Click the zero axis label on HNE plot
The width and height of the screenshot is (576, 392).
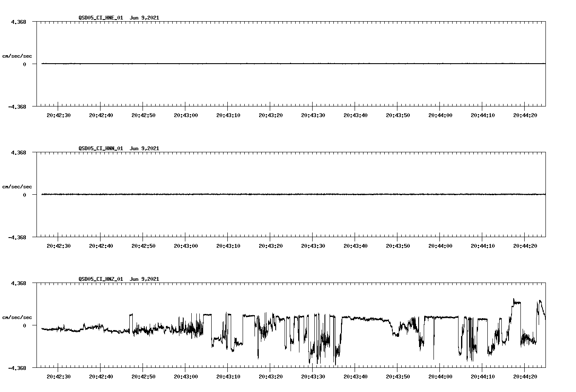coord(25,64)
